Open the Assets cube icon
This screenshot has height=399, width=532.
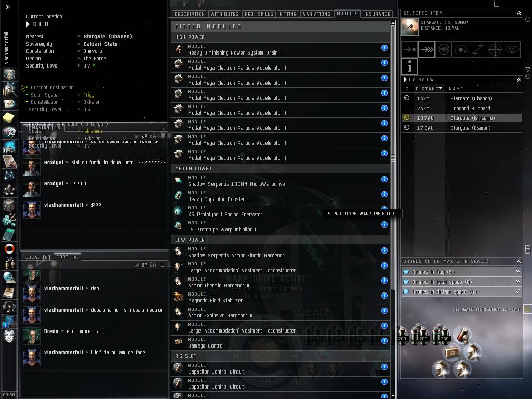pos(9,205)
